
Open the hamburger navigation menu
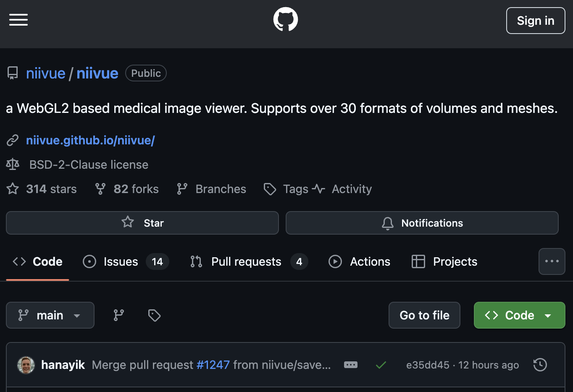point(18,20)
